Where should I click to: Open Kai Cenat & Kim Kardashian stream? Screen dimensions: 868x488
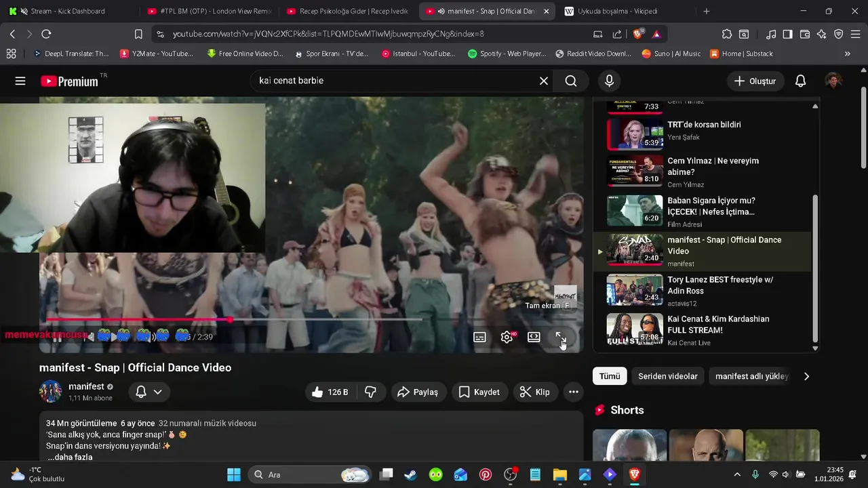703,330
